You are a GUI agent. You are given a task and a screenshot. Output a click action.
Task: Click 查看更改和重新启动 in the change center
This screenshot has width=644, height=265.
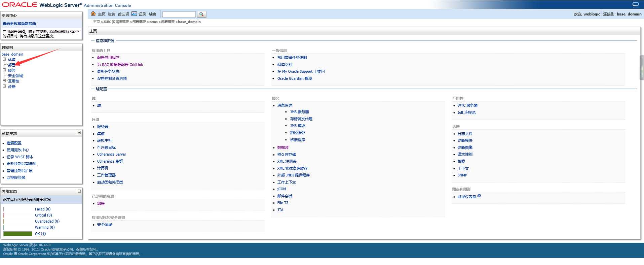19,24
